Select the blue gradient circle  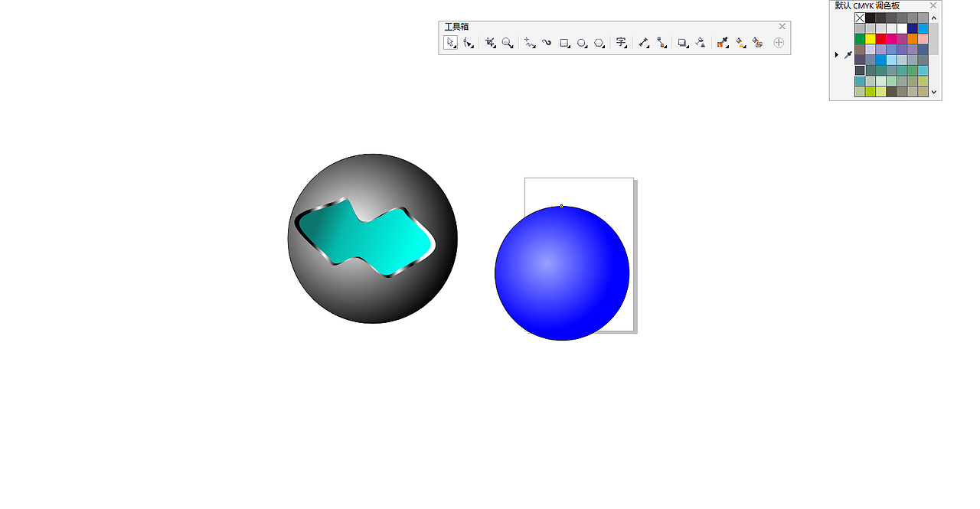(562, 273)
